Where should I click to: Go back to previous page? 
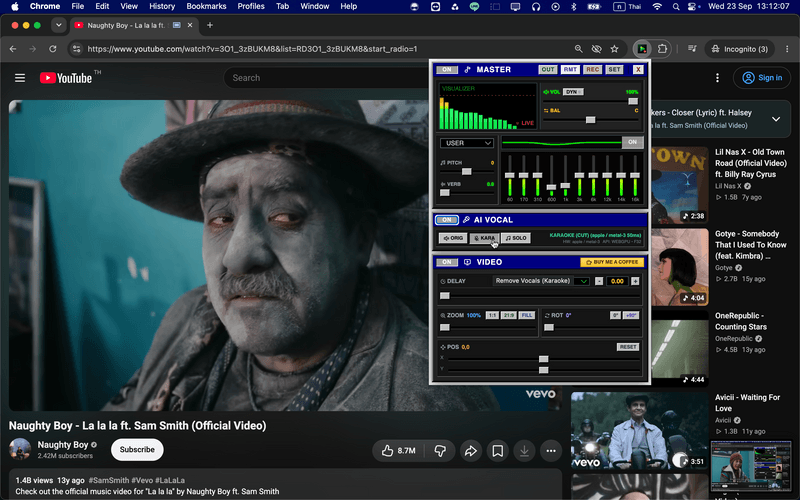tap(13, 49)
